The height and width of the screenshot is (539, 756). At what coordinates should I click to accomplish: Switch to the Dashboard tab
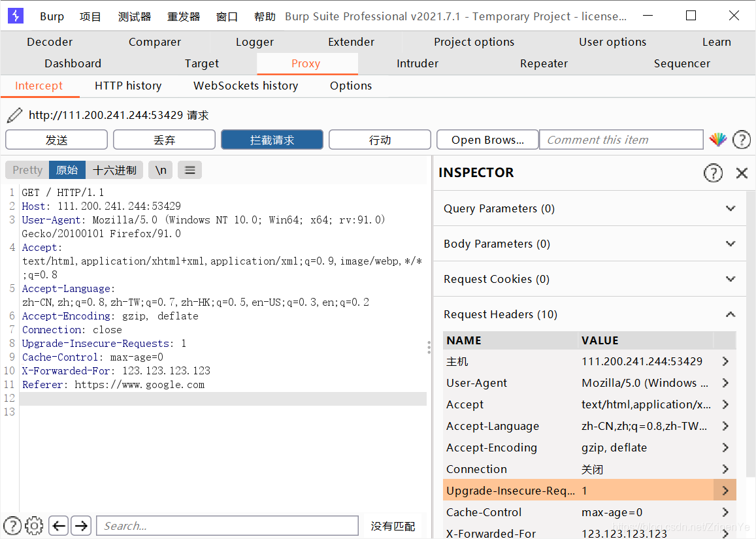pyautogui.click(x=73, y=63)
